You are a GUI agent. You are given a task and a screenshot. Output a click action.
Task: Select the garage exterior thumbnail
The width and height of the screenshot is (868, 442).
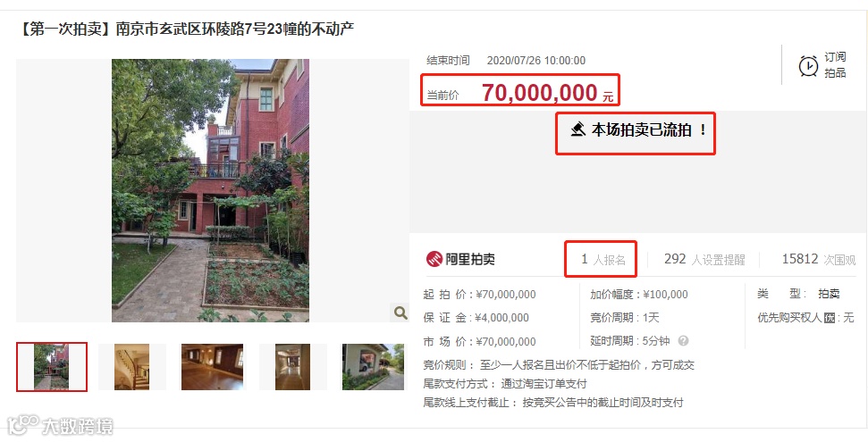373,367
